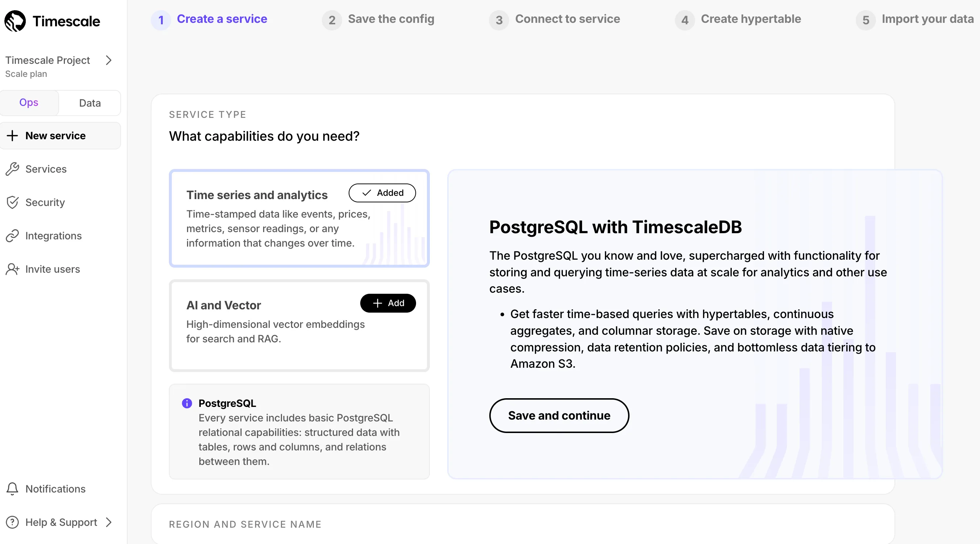Select the Time series and analytics card
The height and width of the screenshot is (544, 980).
click(299, 218)
